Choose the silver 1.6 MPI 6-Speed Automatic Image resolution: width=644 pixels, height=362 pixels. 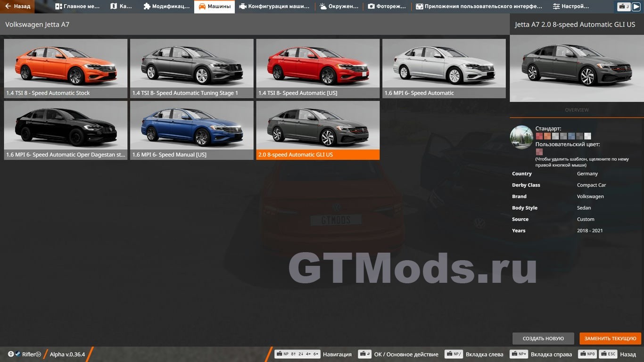(444, 68)
